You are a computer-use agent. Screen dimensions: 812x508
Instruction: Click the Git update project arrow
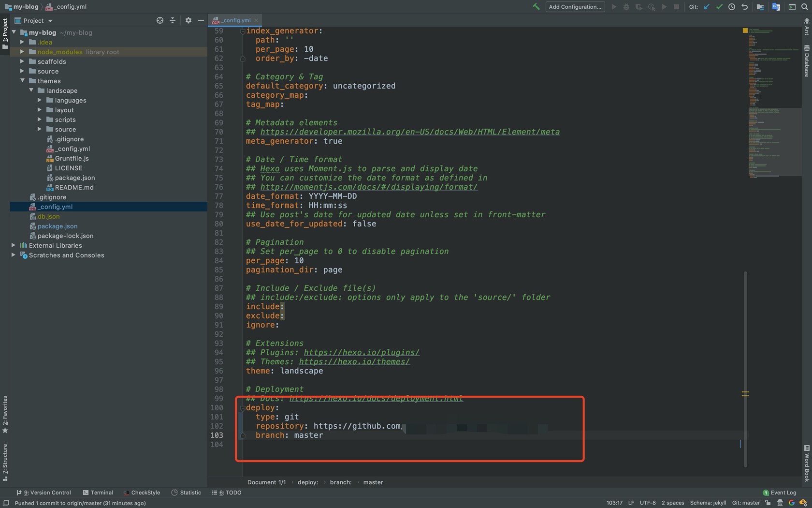click(x=707, y=7)
